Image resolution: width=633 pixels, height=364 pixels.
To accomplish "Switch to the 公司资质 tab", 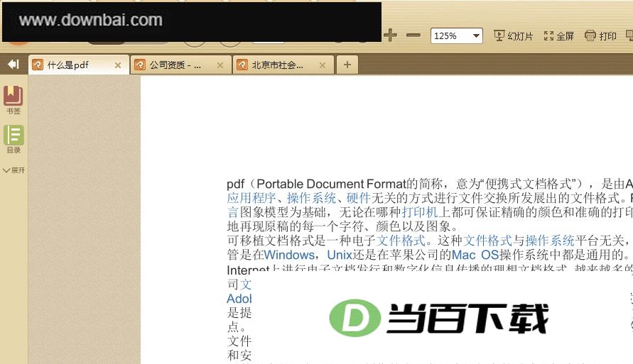I will coord(181,65).
